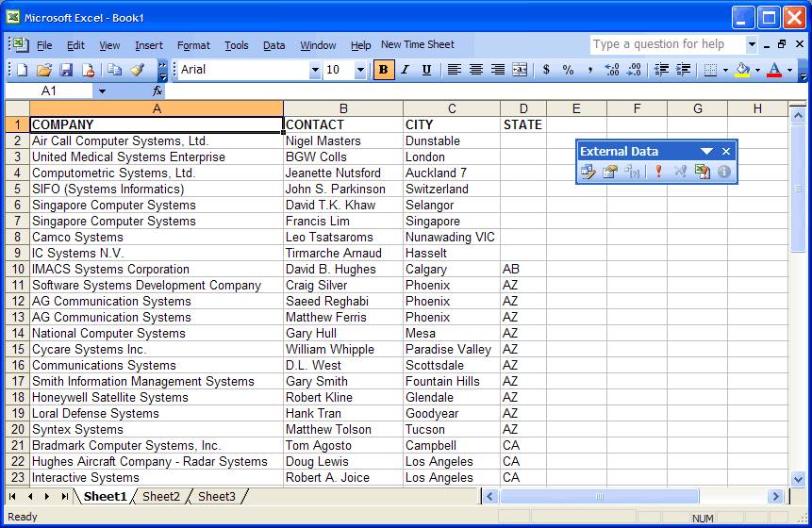Close the External Data toolbar

pos(726,152)
